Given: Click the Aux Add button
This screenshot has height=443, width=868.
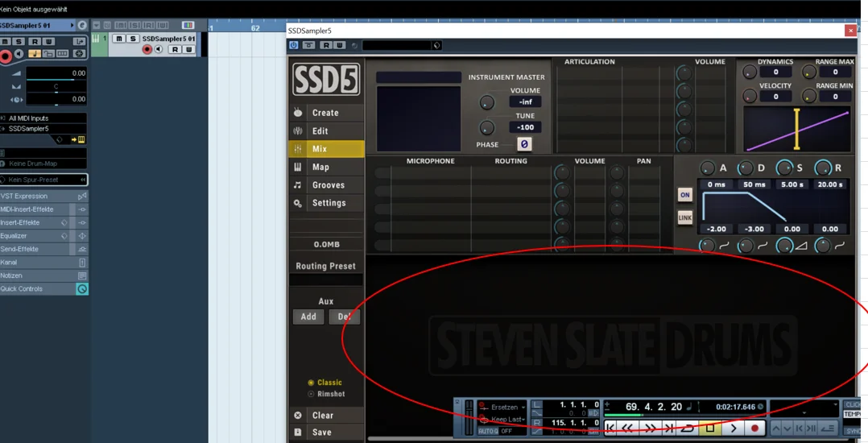Looking at the screenshot, I should (x=308, y=317).
